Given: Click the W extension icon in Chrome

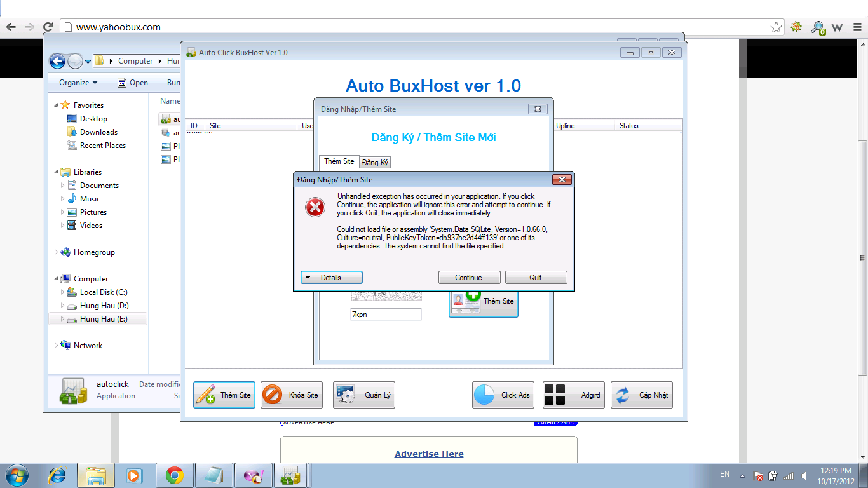Looking at the screenshot, I should pyautogui.click(x=837, y=27).
